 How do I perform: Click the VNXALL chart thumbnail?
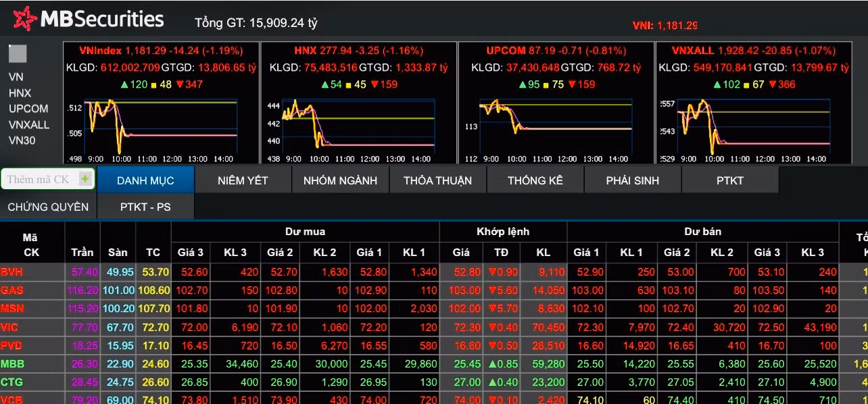(x=752, y=130)
